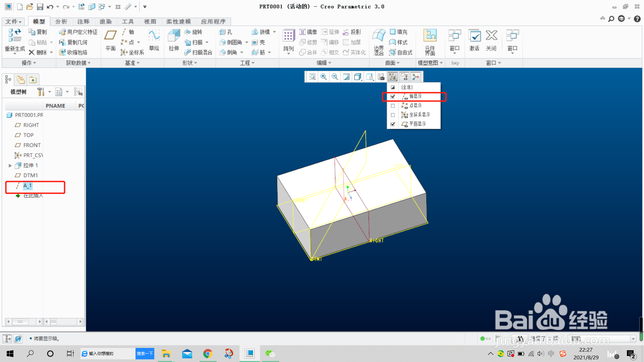Open the 工具 ribbon tab
This screenshot has height=362, width=644.
[x=127, y=21]
